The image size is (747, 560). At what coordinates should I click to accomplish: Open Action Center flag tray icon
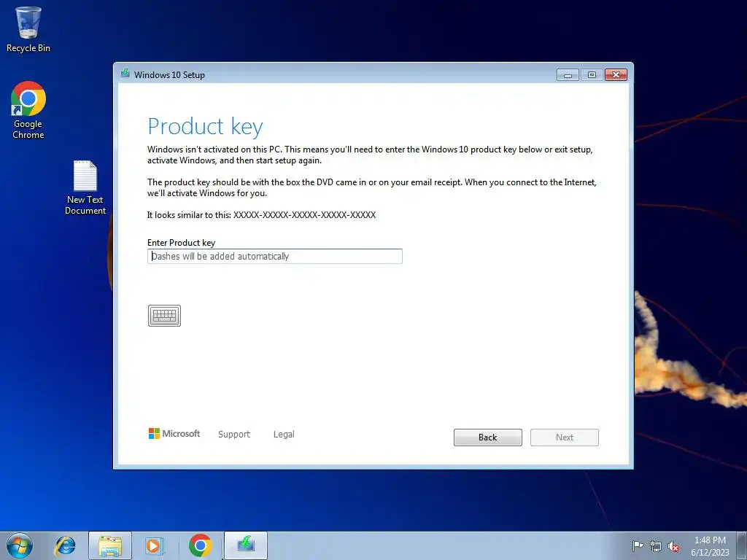coord(638,546)
